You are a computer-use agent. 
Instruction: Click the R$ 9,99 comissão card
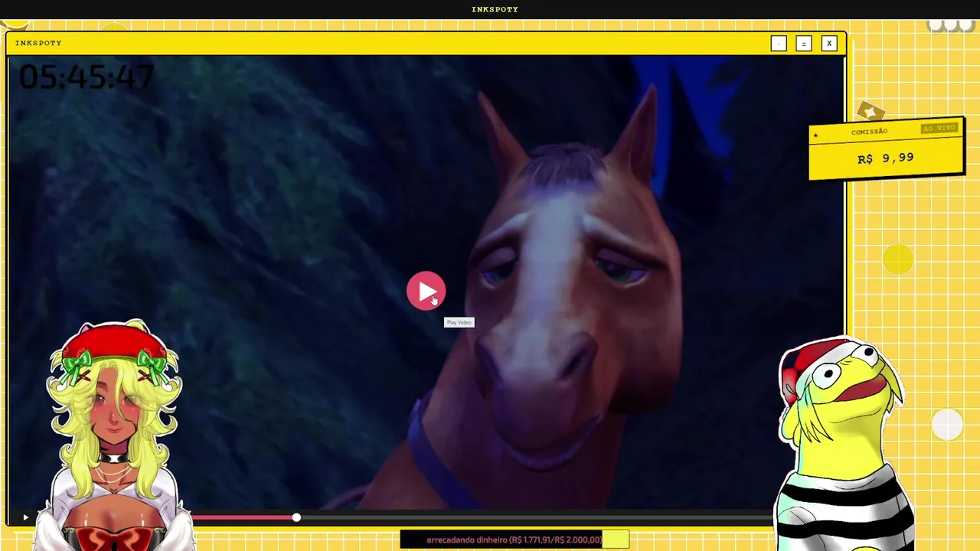pos(887,150)
